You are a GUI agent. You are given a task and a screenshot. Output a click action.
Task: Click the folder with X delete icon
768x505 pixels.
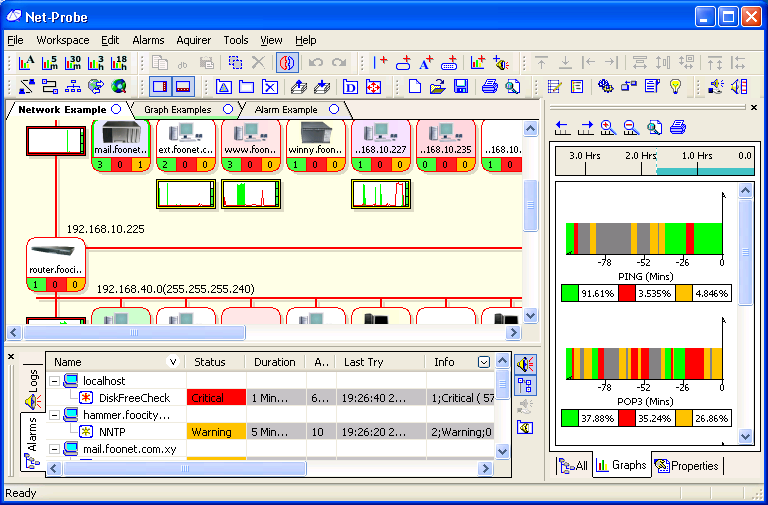pyautogui.click(x=270, y=87)
